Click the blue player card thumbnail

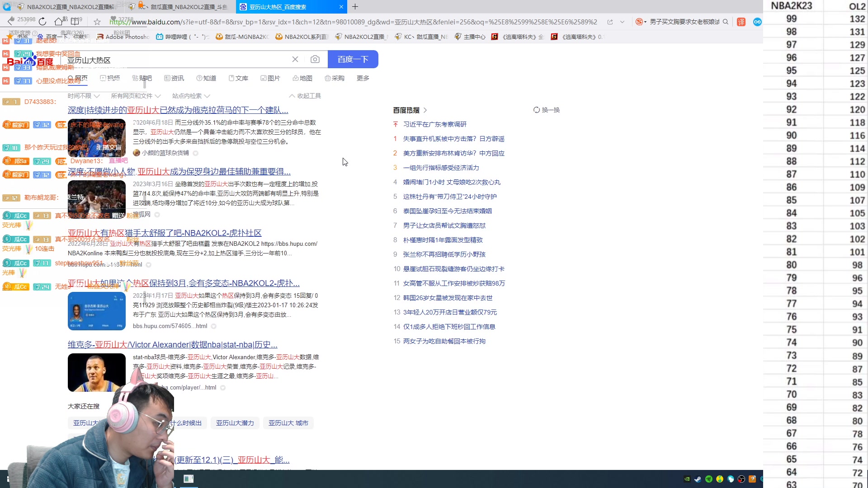(x=97, y=311)
